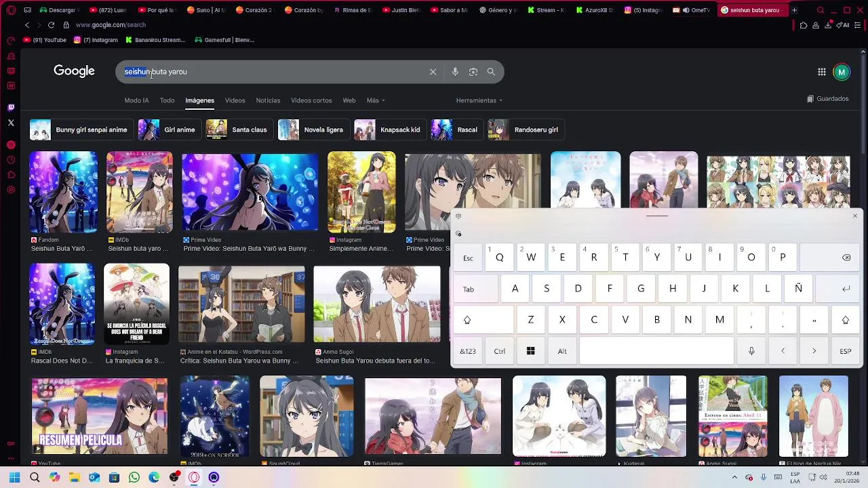Switch to the Web results tab

pyautogui.click(x=349, y=100)
